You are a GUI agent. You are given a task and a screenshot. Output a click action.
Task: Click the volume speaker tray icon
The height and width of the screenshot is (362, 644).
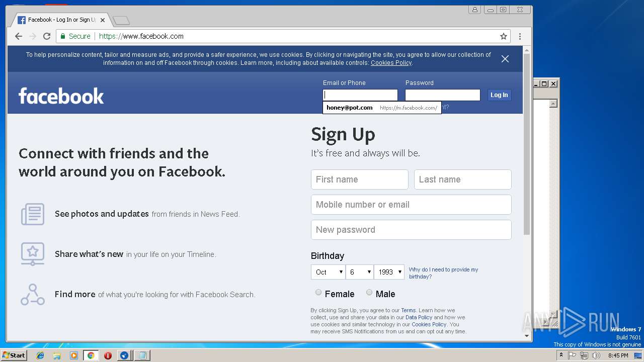coord(596,355)
